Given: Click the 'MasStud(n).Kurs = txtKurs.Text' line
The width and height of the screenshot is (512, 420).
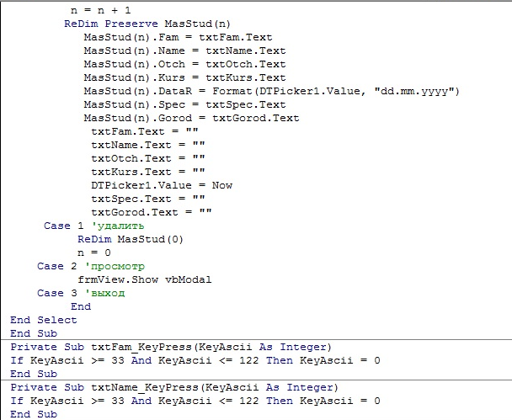Looking at the screenshot, I should (x=184, y=77).
